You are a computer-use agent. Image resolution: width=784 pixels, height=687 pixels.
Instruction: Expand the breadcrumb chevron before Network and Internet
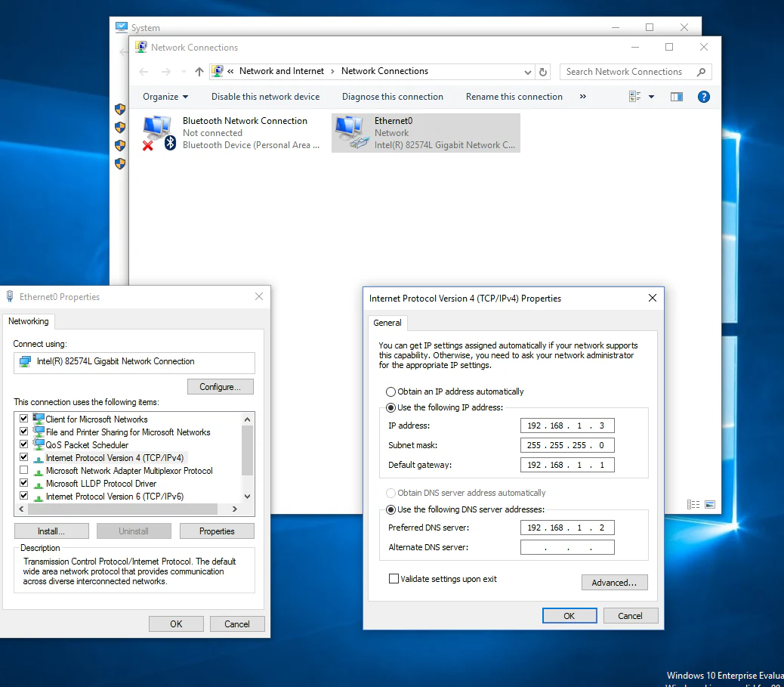230,72
